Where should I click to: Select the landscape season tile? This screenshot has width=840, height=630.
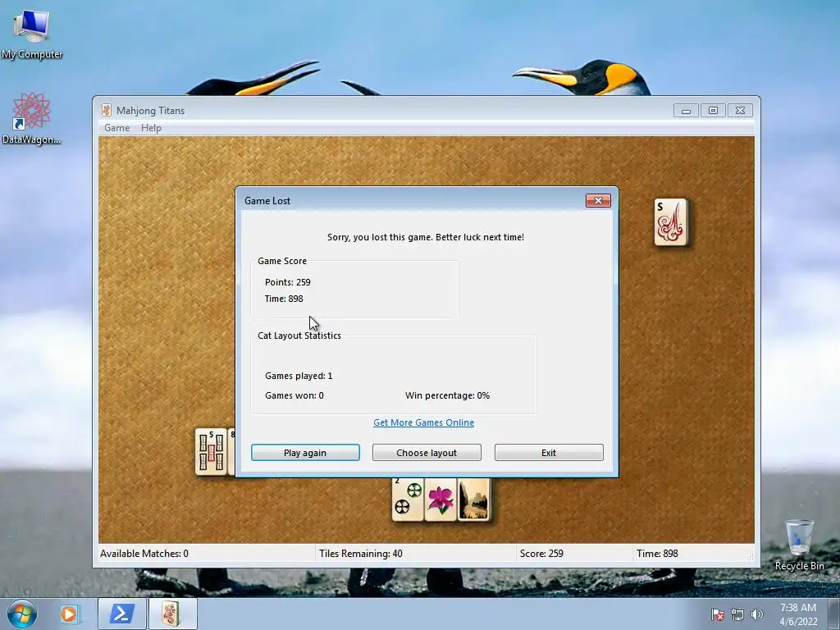point(473,500)
